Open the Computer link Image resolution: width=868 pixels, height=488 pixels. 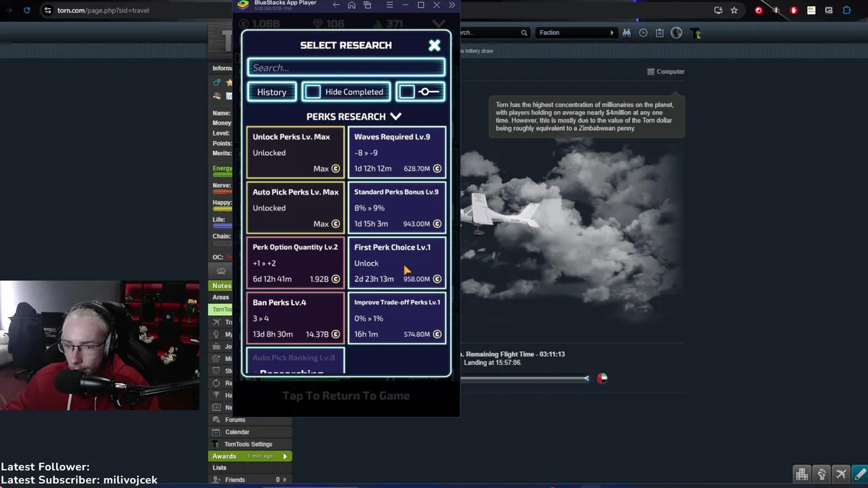click(666, 71)
